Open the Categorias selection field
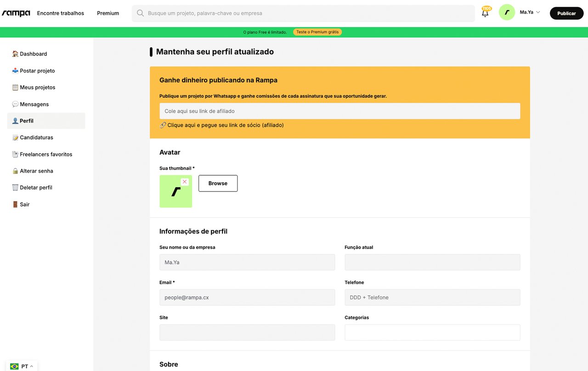The image size is (588, 371). (432, 332)
